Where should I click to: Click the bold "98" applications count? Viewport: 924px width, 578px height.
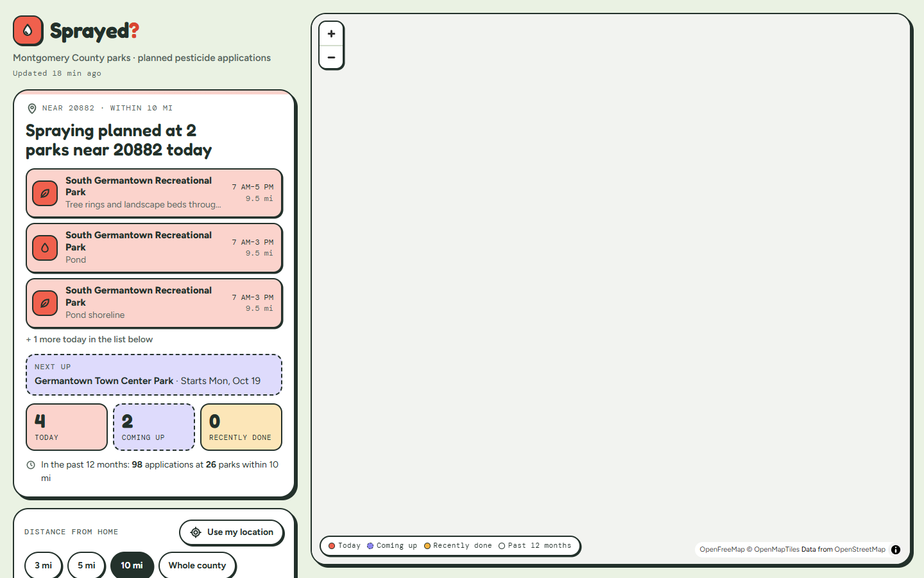tap(137, 465)
